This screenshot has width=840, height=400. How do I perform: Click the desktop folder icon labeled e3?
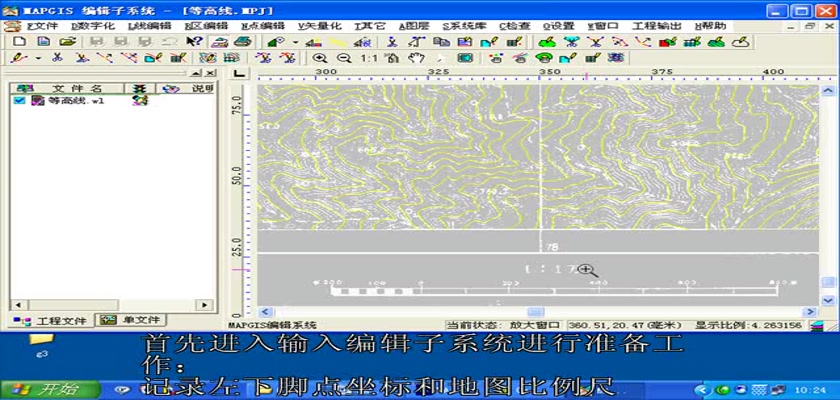[x=41, y=345]
